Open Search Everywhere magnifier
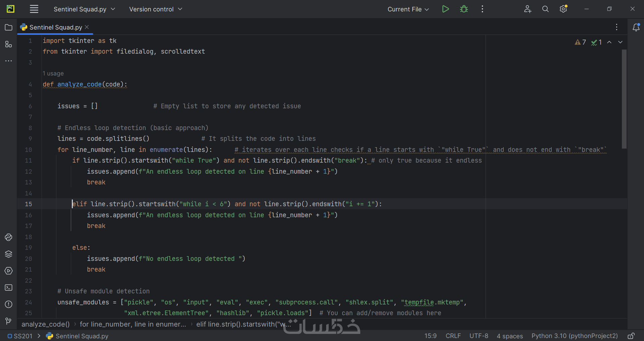The image size is (644, 341). [545, 9]
